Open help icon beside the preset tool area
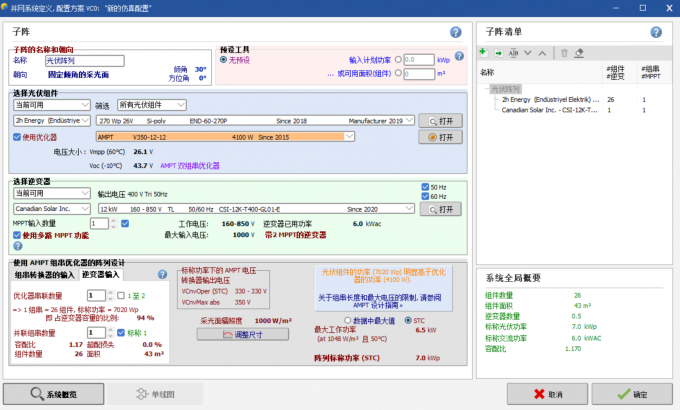Screen dimensions: 680x410 tap(459, 56)
